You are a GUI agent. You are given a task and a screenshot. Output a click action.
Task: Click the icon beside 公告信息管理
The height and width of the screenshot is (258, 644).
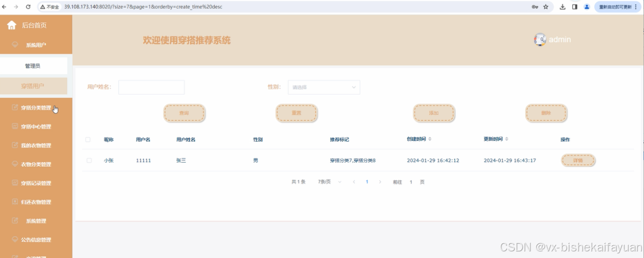click(x=15, y=239)
